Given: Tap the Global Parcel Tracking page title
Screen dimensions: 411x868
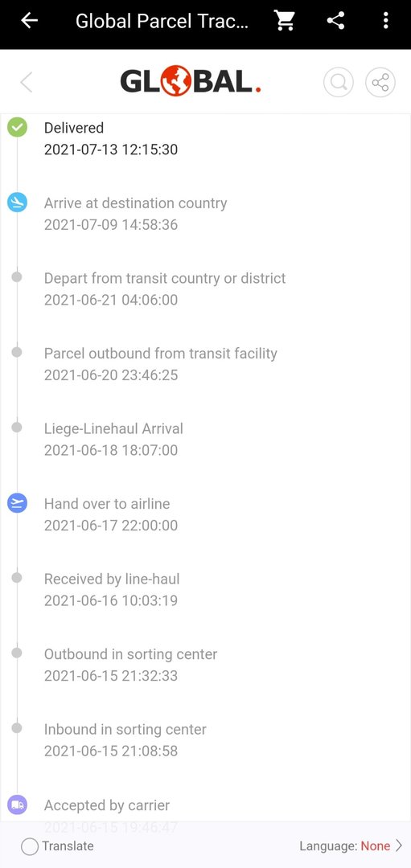Looking at the screenshot, I should 162,21.
